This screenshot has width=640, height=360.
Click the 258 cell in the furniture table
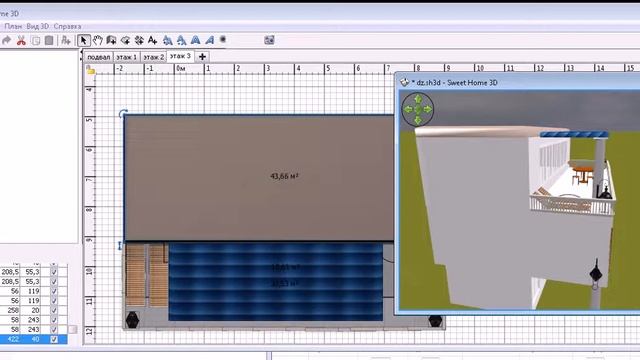11,310
